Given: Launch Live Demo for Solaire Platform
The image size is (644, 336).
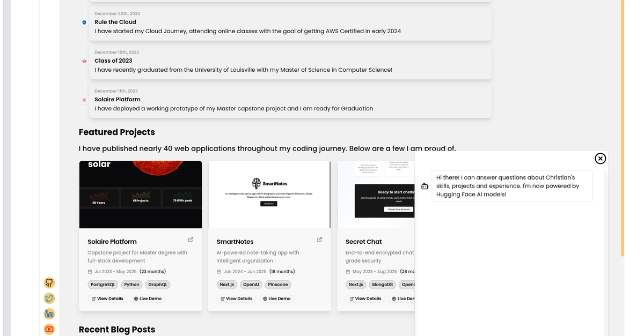Looking at the screenshot, I should click(148, 298).
